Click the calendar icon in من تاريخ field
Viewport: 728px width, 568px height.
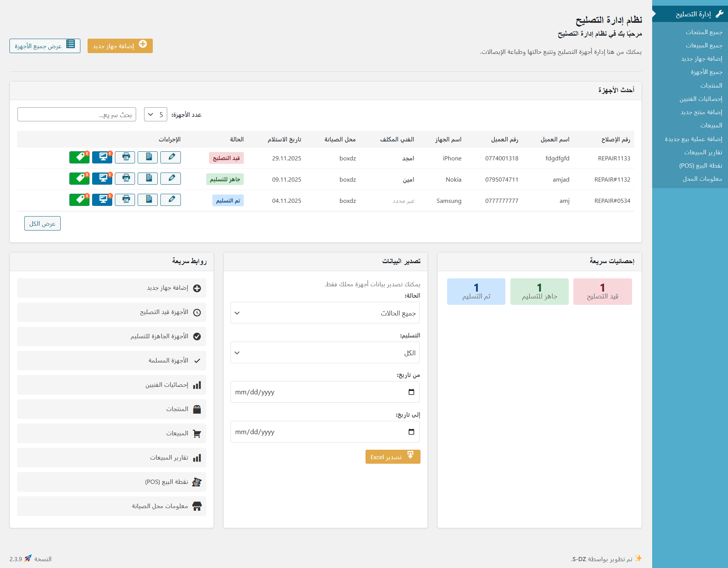coord(411,392)
